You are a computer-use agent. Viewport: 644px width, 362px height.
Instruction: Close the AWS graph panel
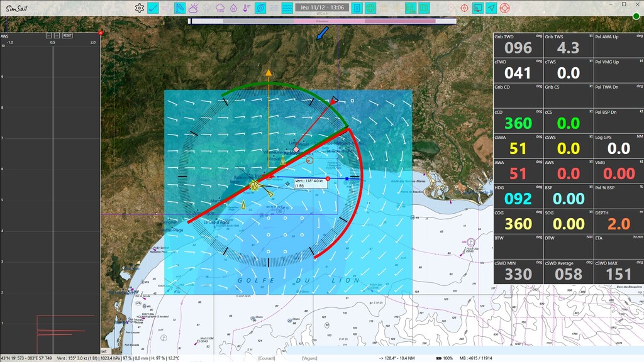coord(101,32)
